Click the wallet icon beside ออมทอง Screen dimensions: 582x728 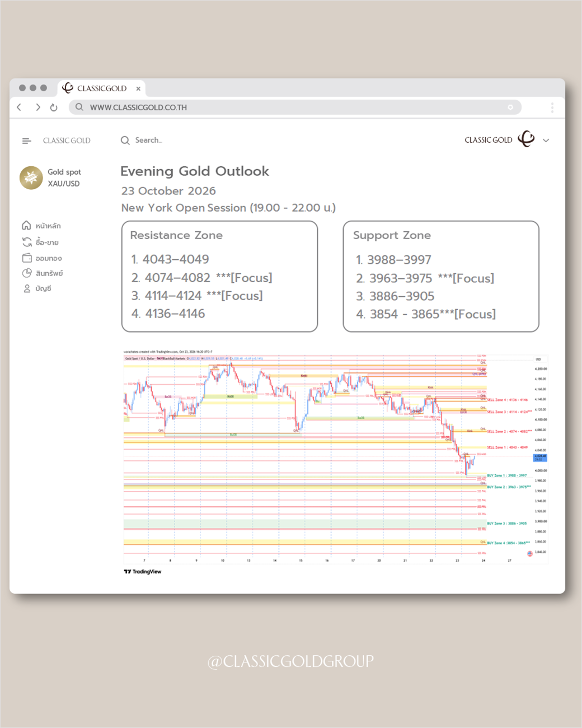click(x=27, y=258)
